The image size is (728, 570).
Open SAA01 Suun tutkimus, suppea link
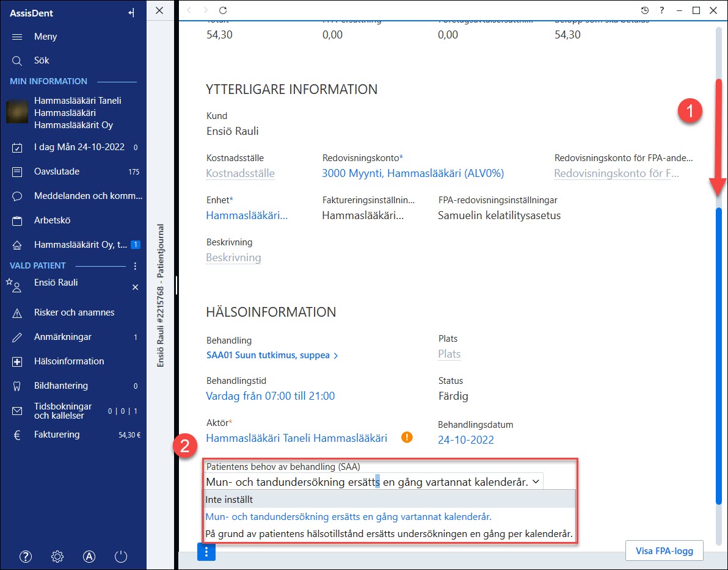click(x=272, y=355)
